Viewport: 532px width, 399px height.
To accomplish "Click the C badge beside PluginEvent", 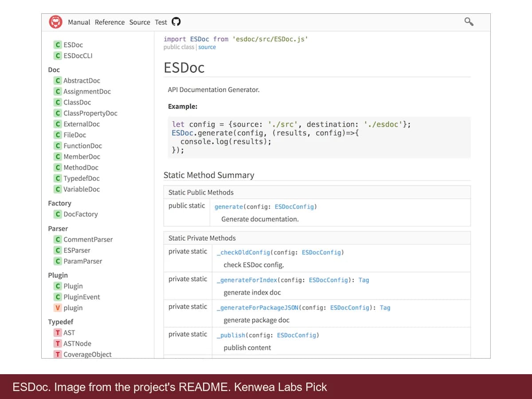I will [x=58, y=297].
